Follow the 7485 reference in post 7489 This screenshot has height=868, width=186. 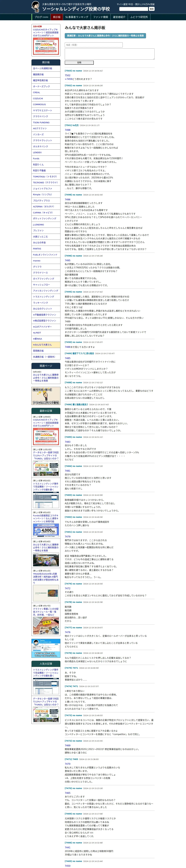pyautogui.click(x=68, y=358)
